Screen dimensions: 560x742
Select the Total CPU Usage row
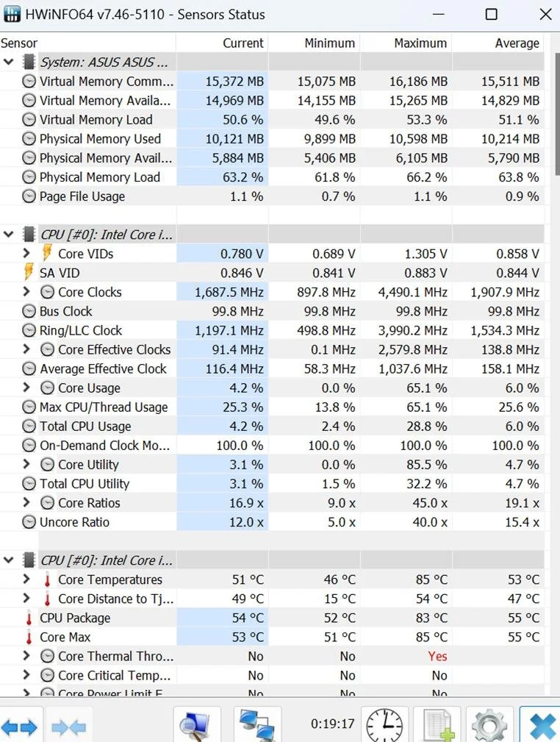pyautogui.click(x=85, y=427)
